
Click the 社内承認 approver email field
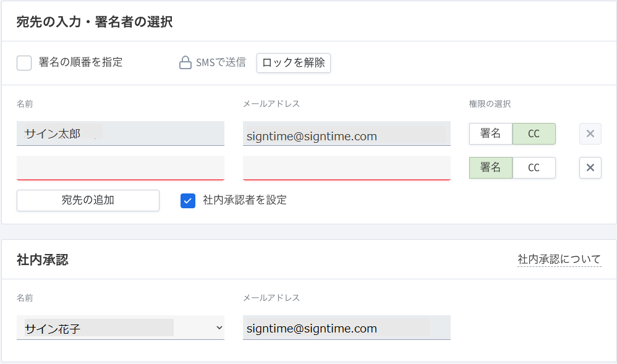point(346,328)
